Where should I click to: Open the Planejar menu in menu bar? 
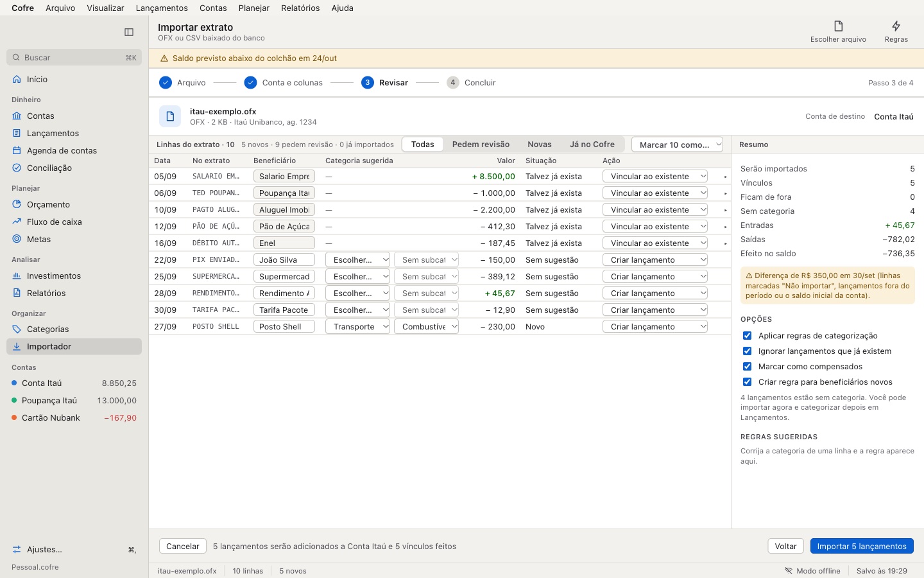click(x=254, y=8)
